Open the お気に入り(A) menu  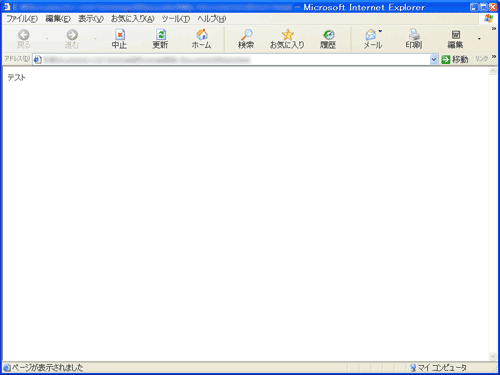coord(133,19)
